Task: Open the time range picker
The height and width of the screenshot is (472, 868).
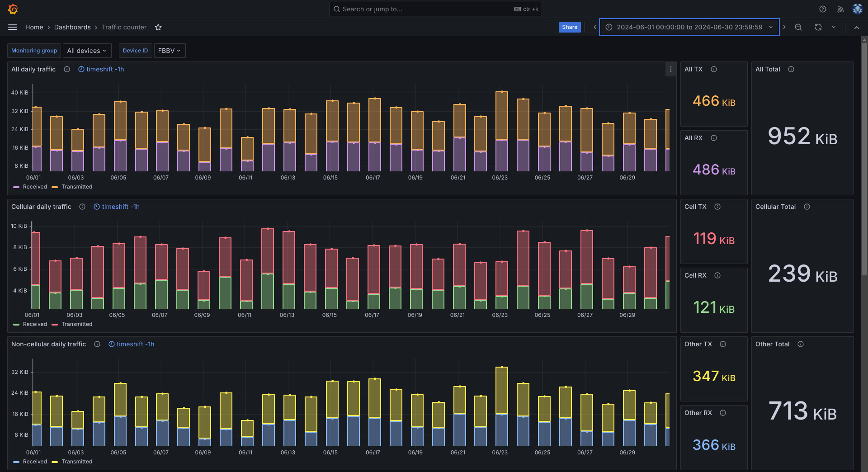Action: pos(689,27)
